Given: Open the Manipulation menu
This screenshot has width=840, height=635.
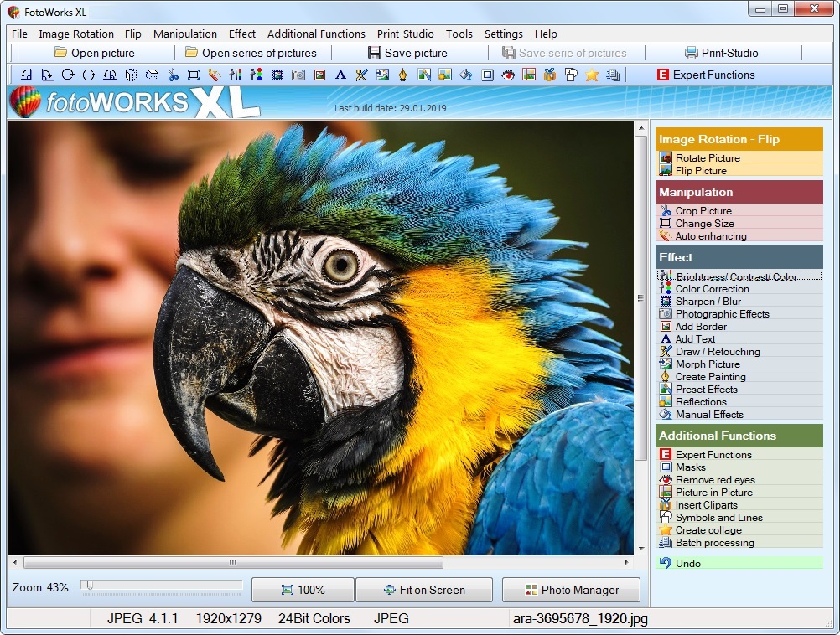Looking at the screenshot, I should click(184, 34).
